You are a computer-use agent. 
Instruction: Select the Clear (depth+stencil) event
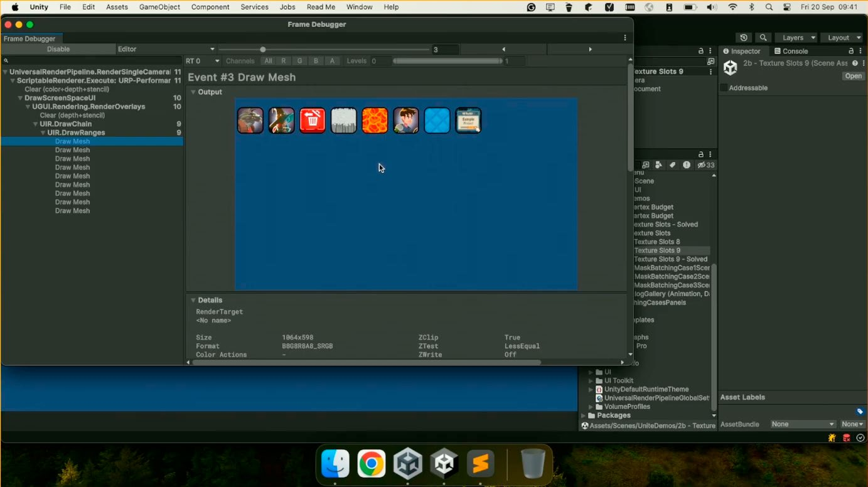(72, 115)
